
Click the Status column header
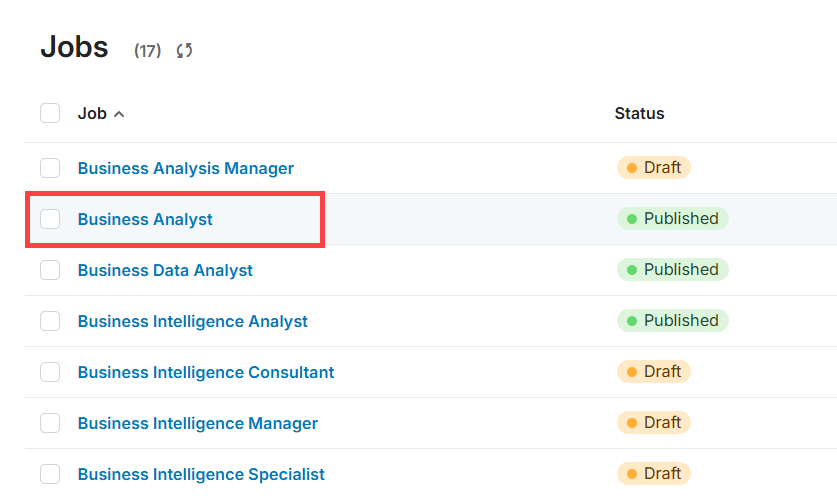click(639, 113)
